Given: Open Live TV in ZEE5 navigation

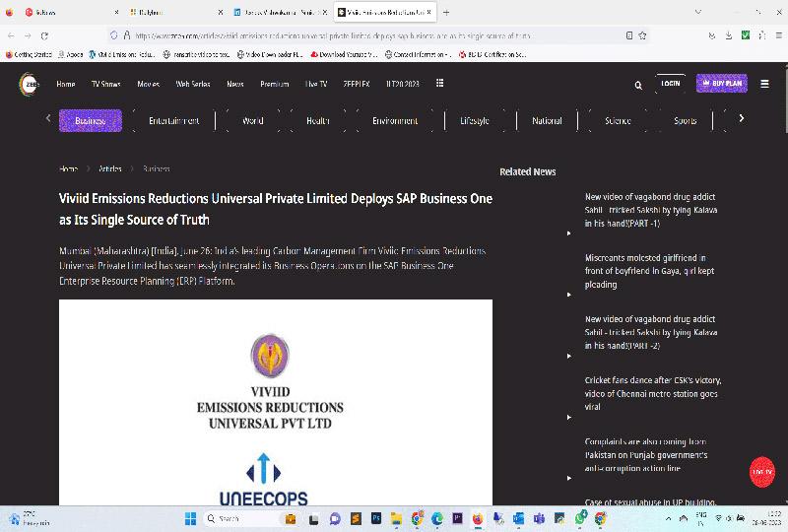Looking at the screenshot, I should 316,84.
